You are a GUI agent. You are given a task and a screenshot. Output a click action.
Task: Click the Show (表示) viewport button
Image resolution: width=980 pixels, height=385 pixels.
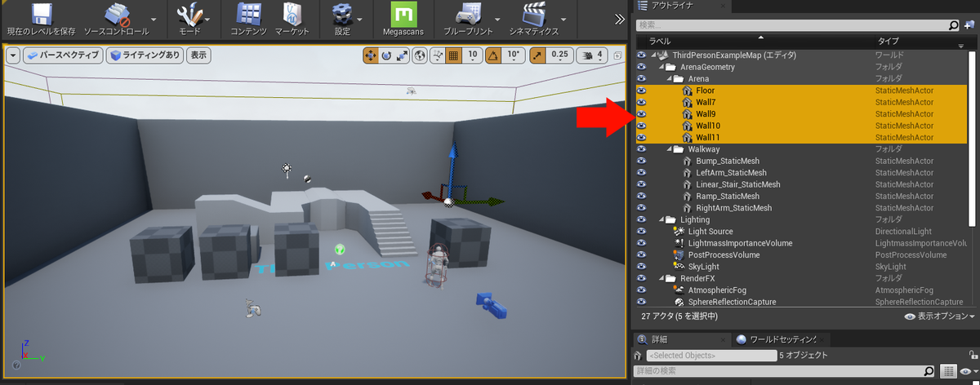pos(198,55)
